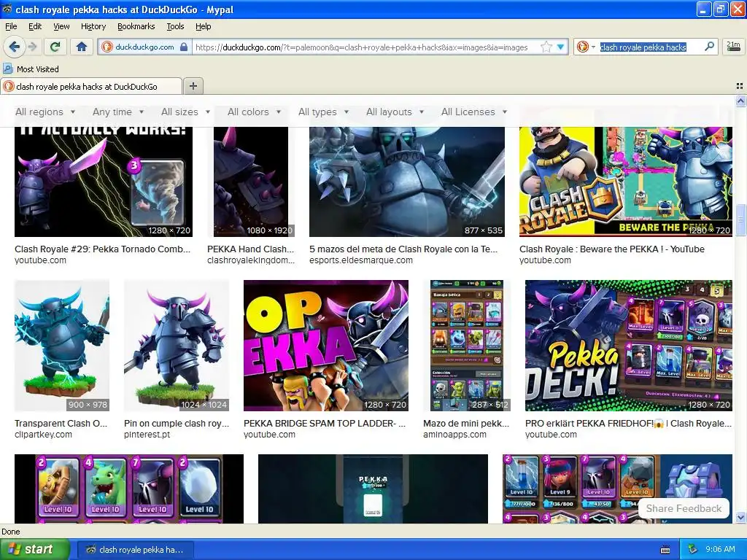Open the dark P.E.K.K.A card thumbnail
The height and width of the screenshot is (560, 747).
pyautogui.click(x=373, y=489)
